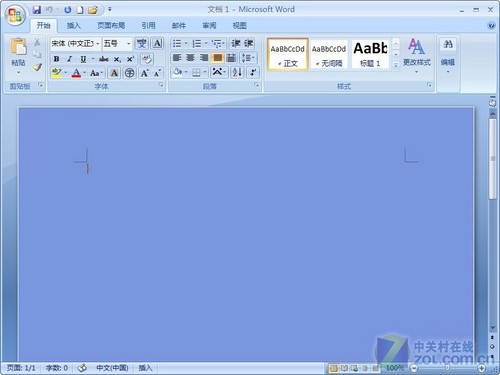Open Change Styles (更改样式) dropdown
Screen dimensions: 500x375
(417, 55)
